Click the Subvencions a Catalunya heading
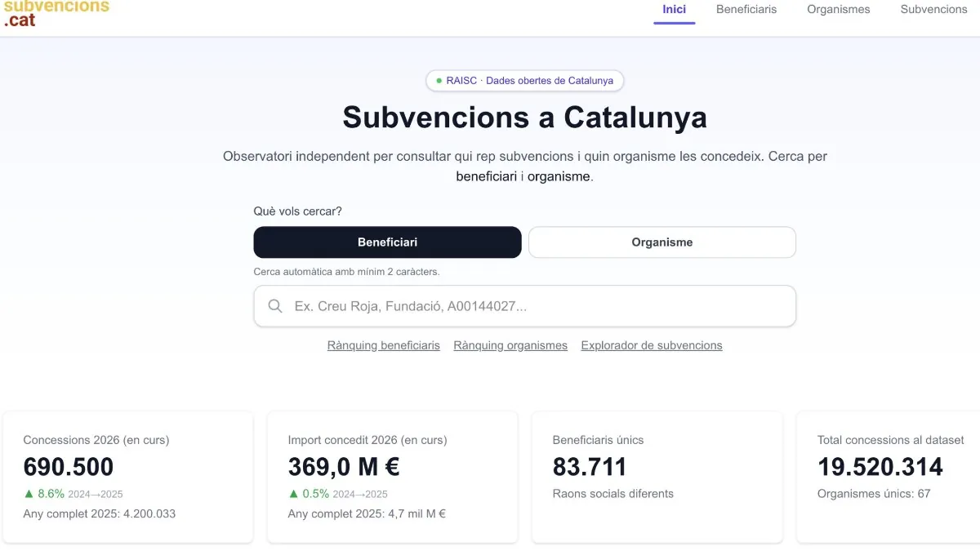Viewport: 980px width, 551px height. click(524, 118)
